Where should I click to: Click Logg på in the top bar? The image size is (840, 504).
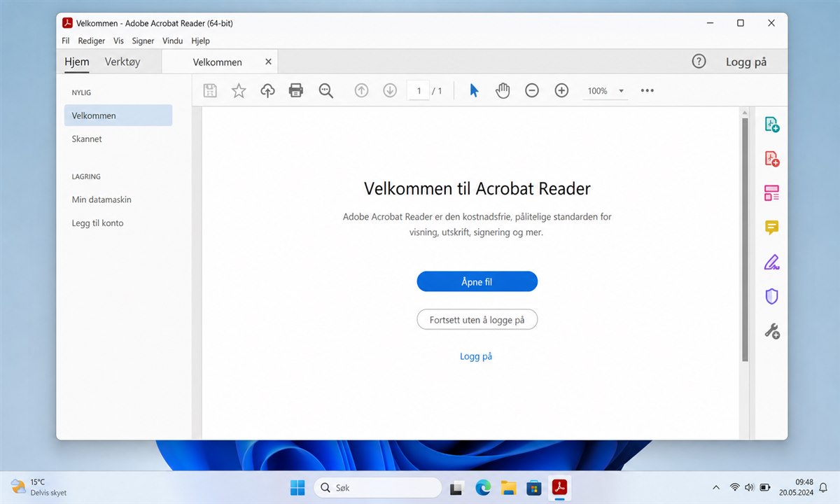tap(746, 62)
